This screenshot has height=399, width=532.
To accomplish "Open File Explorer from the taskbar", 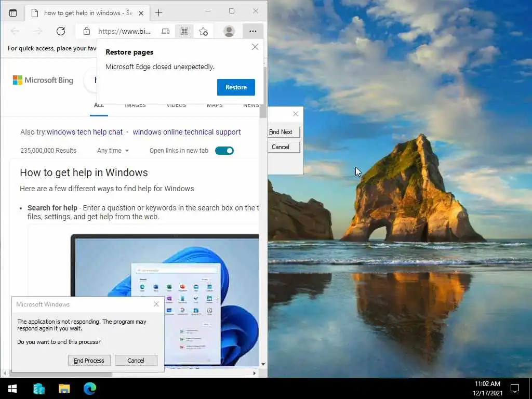I will 64,389.
